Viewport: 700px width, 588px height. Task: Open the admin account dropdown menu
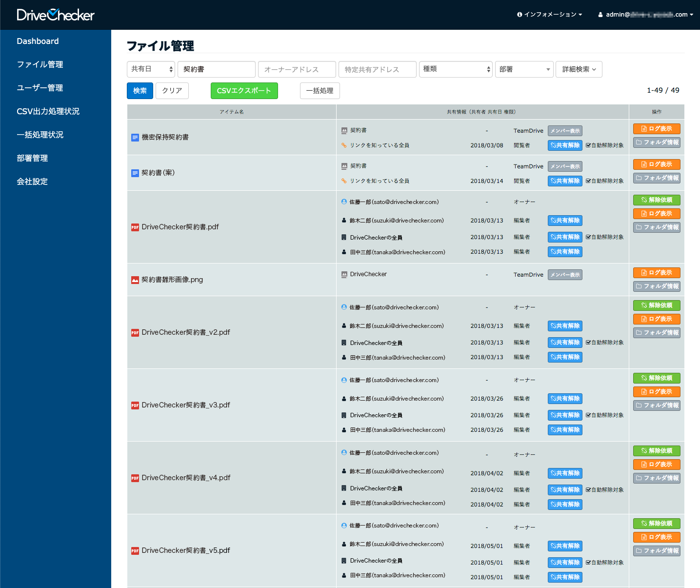coord(646,15)
